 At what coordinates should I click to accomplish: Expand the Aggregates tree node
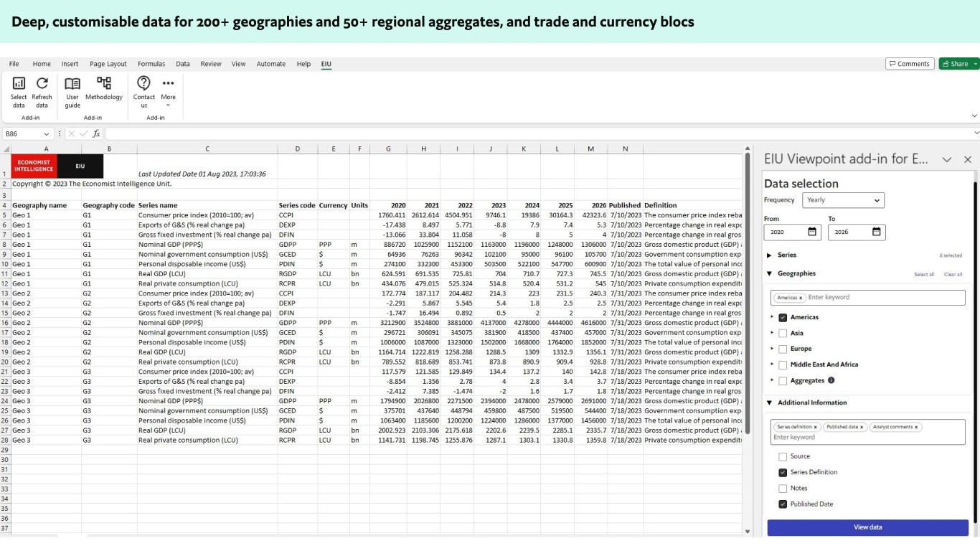coord(772,380)
